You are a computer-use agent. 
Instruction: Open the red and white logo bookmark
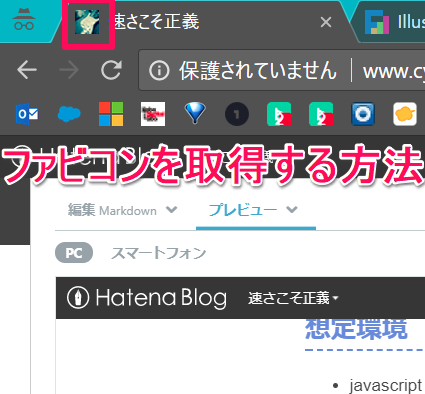153,114
